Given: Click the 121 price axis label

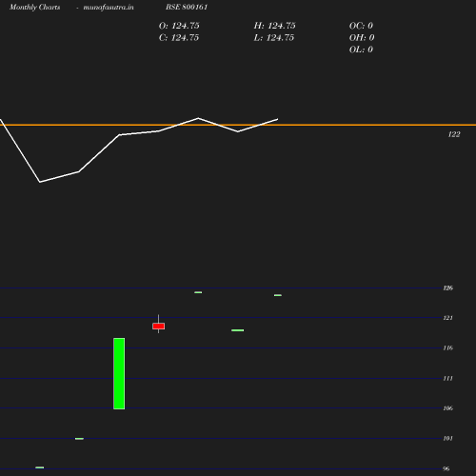Looking at the screenshot, I should click(447, 318).
